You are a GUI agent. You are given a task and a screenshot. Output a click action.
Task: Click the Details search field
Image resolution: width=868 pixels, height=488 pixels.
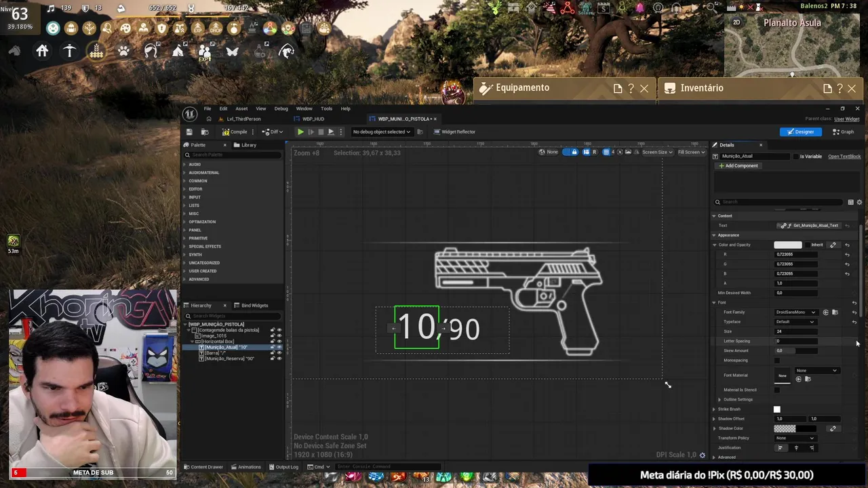780,202
